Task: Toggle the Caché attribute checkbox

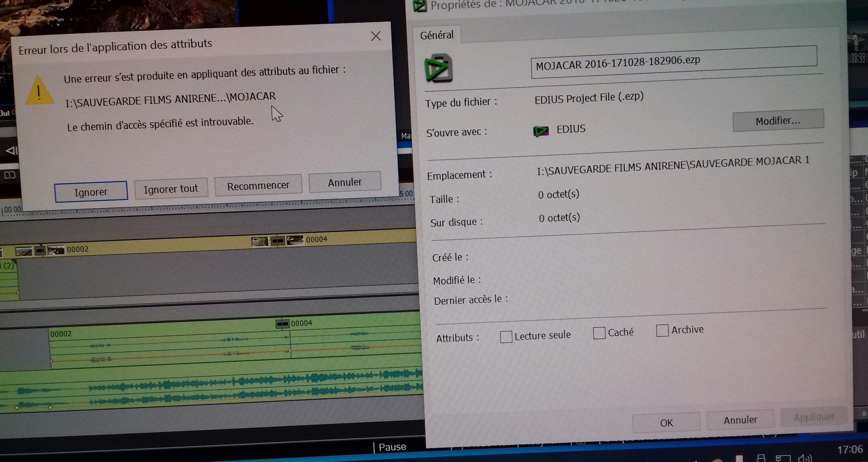Action: 599,333
